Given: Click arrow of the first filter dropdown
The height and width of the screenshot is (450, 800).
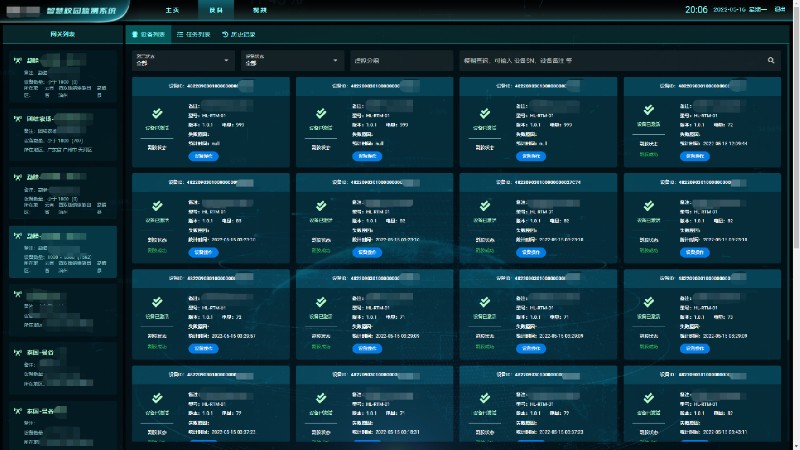Looking at the screenshot, I should (x=226, y=60).
